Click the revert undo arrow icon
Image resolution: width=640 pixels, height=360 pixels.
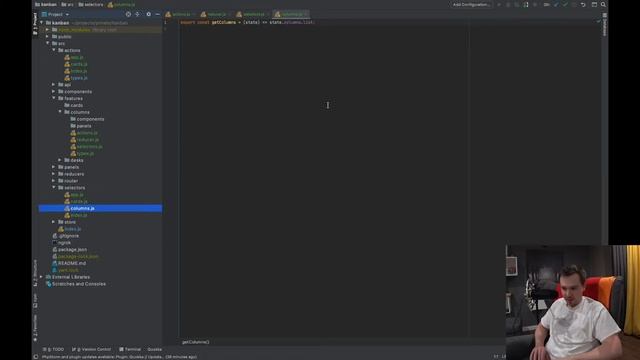pos(583,4)
